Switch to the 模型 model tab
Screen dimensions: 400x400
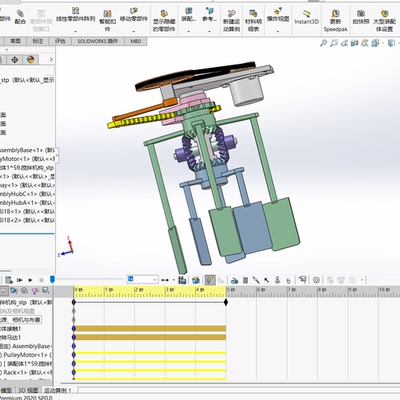7,390
